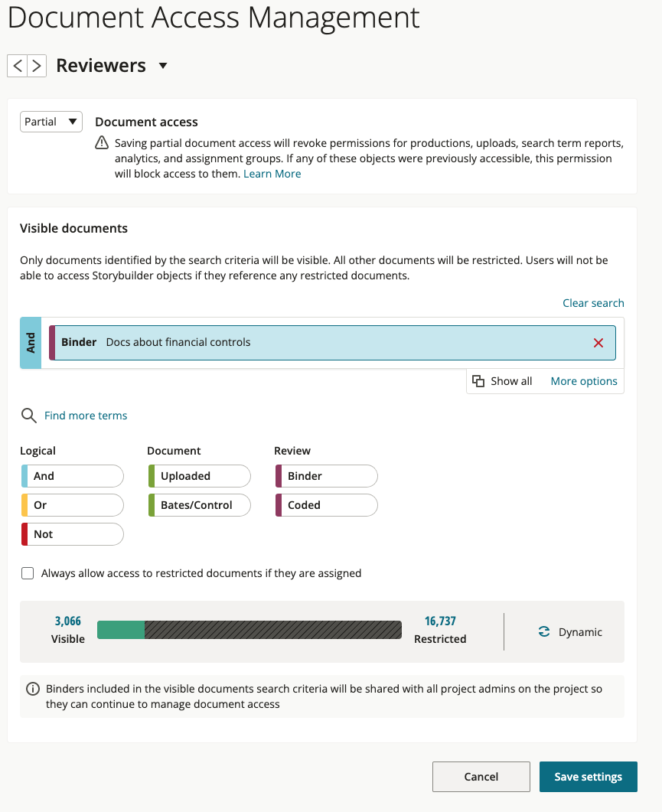Expand More options for the search term
This screenshot has width=662, height=812.
583,380
